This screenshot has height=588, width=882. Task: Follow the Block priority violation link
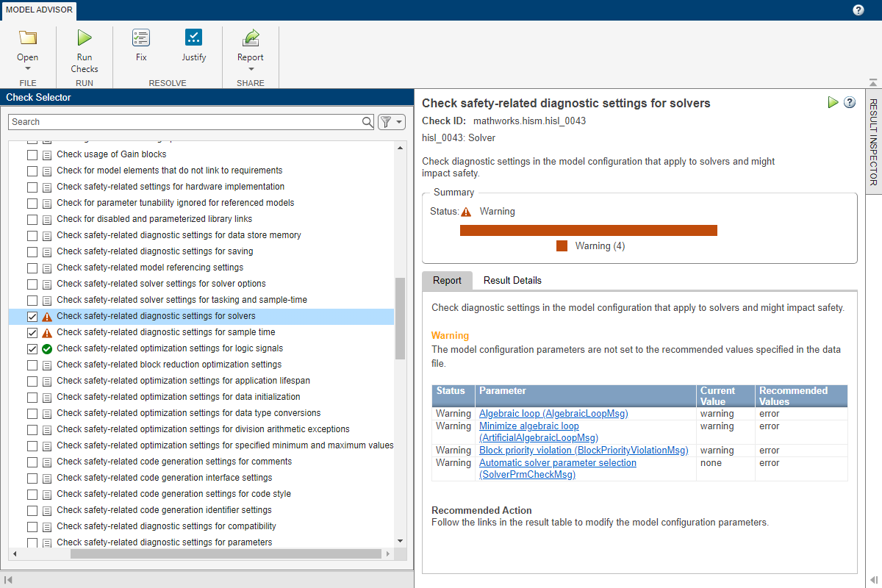[584, 451]
